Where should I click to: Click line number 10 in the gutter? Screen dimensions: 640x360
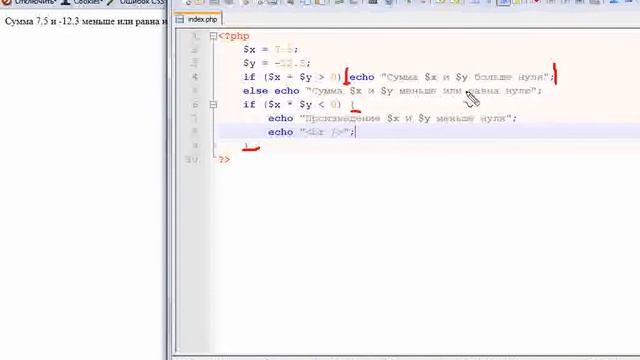pyautogui.click(x=192, y=160)
